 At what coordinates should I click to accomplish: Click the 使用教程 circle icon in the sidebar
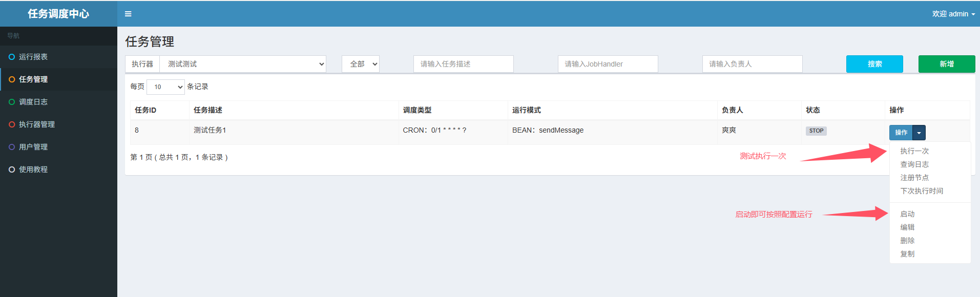click(x=12, y=169)
